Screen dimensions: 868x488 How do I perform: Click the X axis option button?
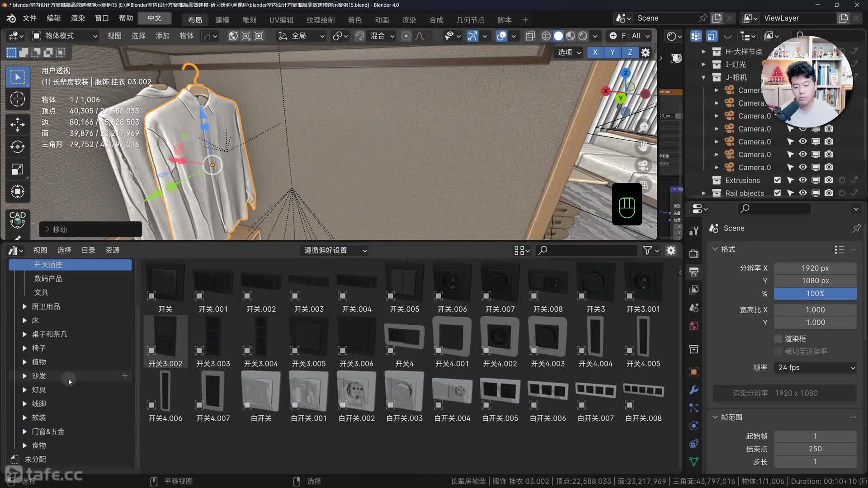[x=595, y=52]
